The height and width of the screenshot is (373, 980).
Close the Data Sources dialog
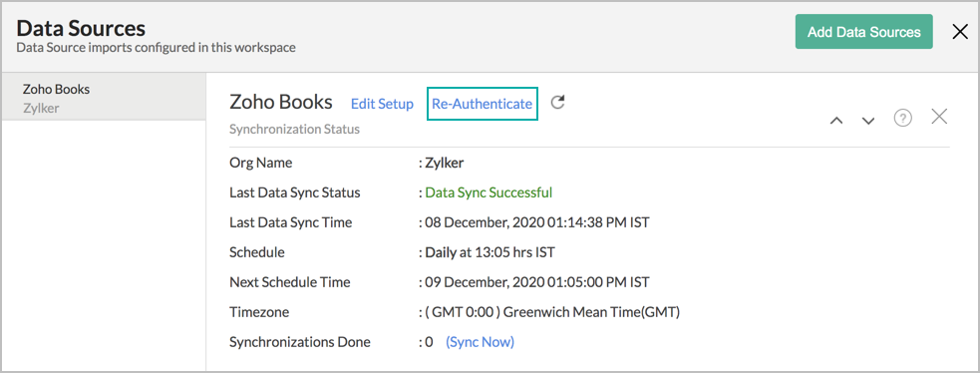(x=960, y=32)
